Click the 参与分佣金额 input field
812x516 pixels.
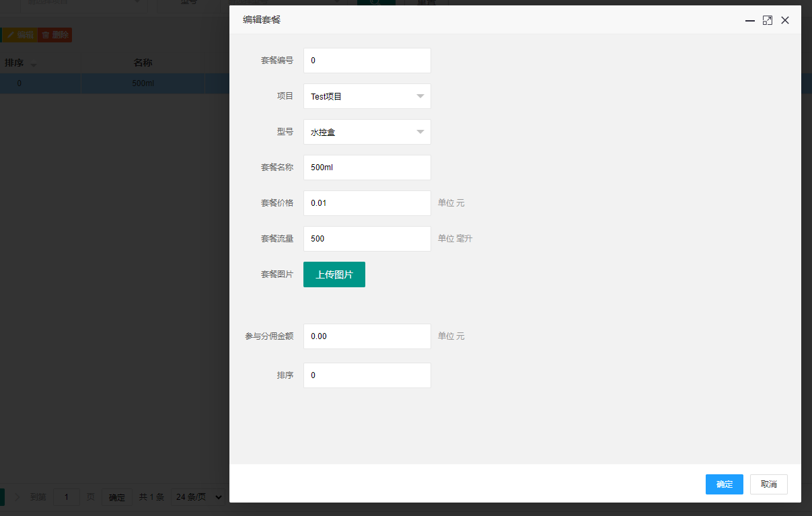(367, 336)
